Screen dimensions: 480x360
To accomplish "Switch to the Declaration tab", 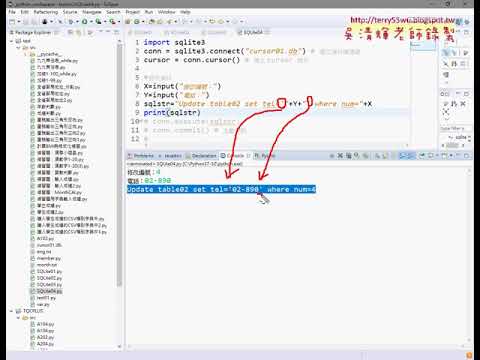I will 202,156.
